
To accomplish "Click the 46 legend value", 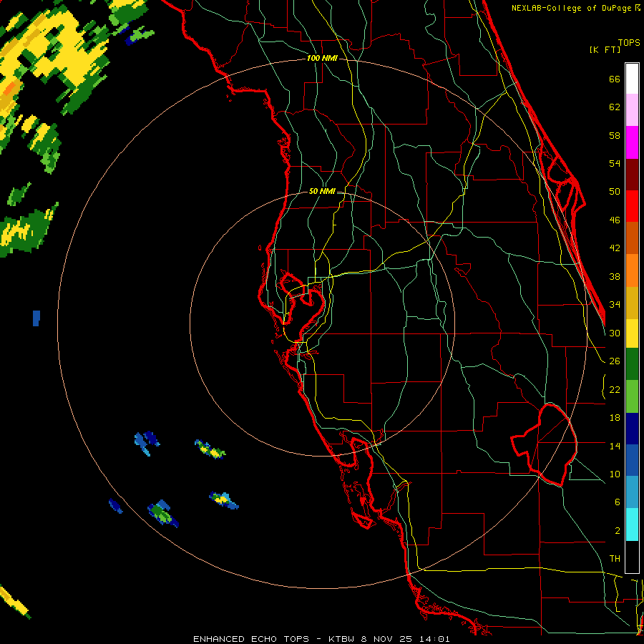I will coord(615,220).
